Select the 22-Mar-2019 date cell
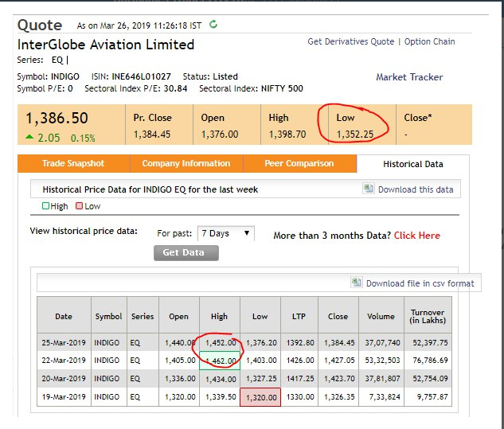This screenshot has width=504, height=429. click(x=64, y=361)
